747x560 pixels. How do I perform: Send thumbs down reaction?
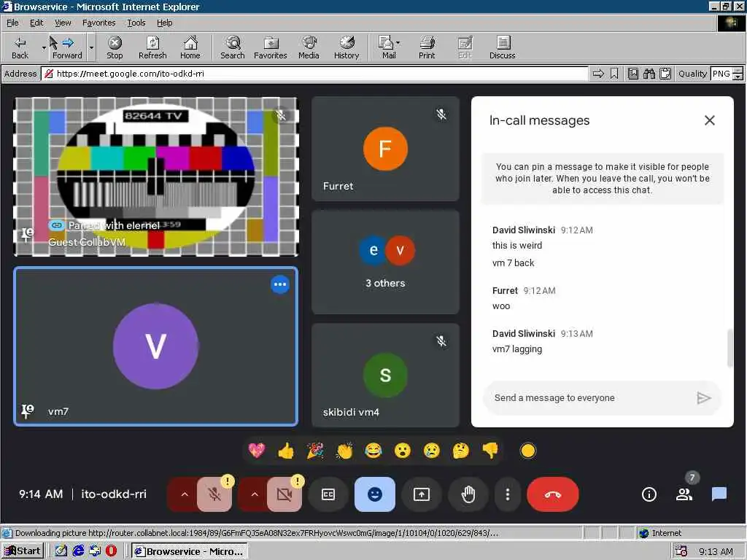click(x=489, y=451)
